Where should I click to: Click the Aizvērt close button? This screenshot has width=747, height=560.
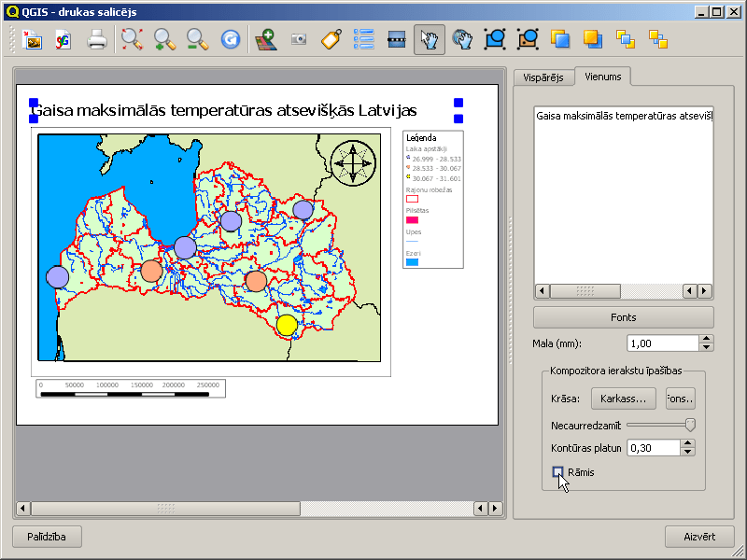tap(699, 537)
